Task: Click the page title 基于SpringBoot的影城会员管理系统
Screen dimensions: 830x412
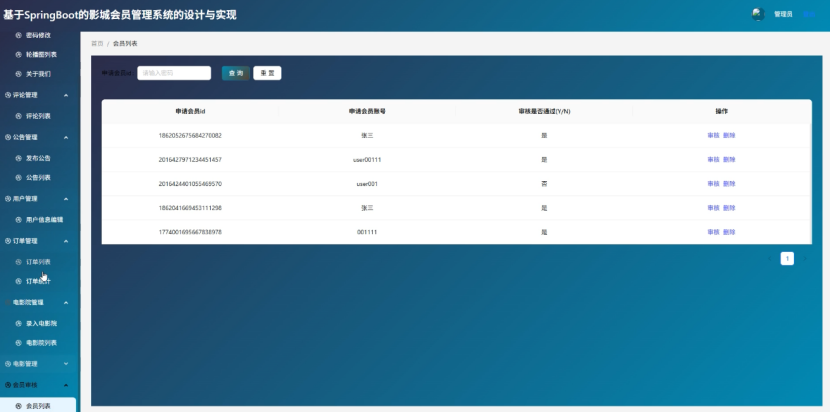Action: 120,15
